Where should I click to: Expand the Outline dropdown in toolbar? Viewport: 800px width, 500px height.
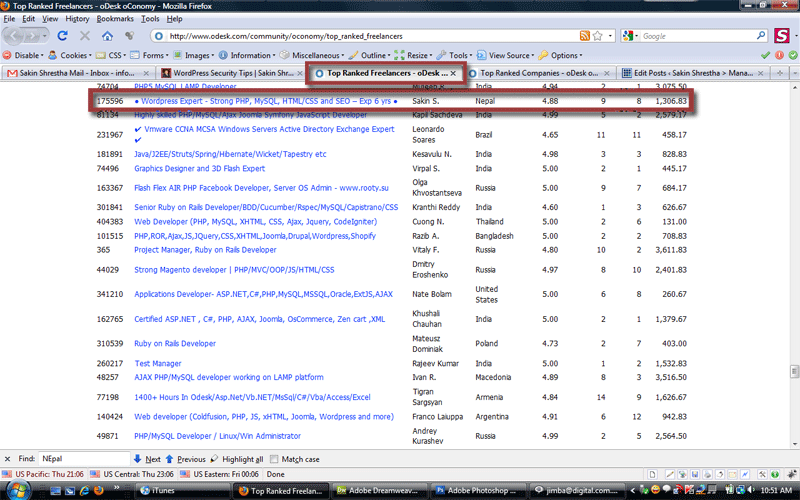(x=376, y=55)
